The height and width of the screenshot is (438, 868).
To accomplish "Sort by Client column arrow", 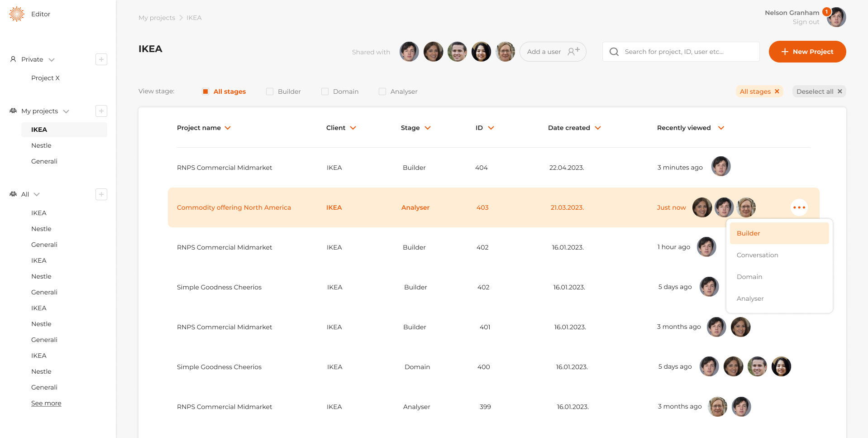I will (x=353, y=128).
